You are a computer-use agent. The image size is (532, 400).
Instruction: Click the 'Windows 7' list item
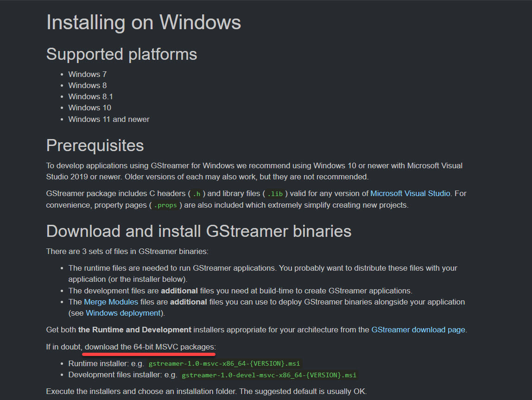(88, 74)
